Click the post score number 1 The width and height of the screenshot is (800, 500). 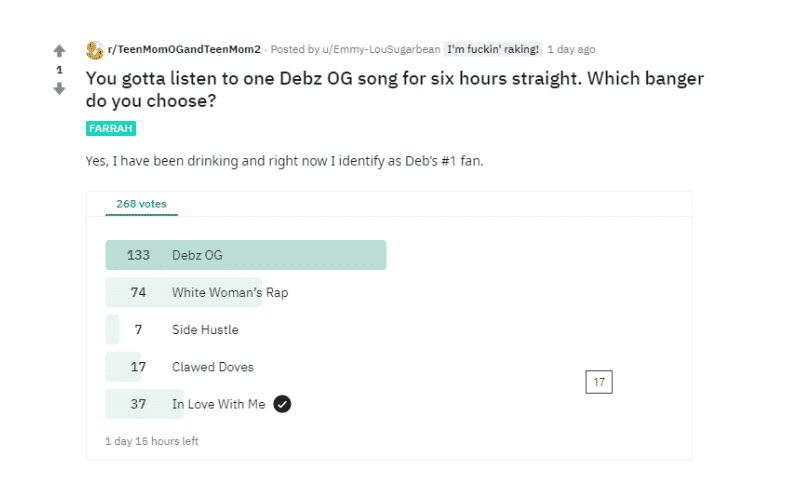(x=59, y=70)
